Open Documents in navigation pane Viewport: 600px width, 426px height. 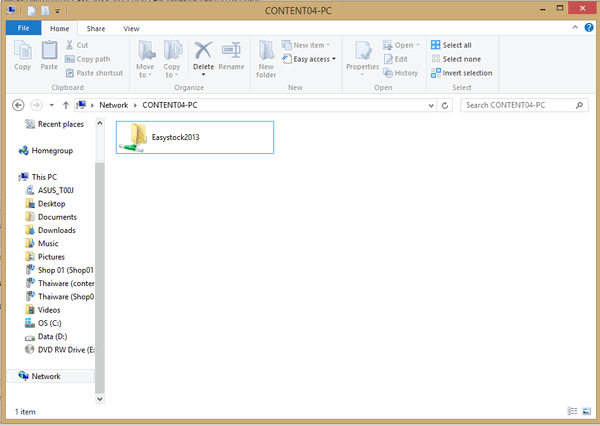click(x=51, y=217)
